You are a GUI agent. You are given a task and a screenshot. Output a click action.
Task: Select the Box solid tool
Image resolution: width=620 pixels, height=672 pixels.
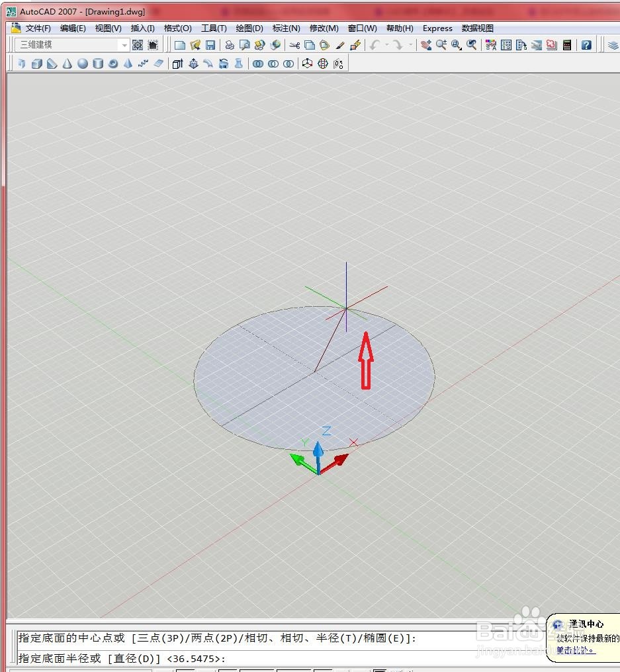(x=37, y=64)
